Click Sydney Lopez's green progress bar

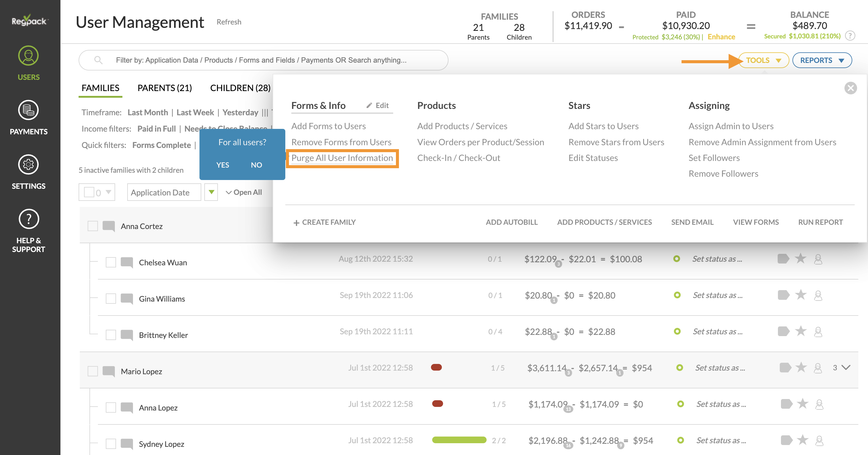(x=459, y=440)
